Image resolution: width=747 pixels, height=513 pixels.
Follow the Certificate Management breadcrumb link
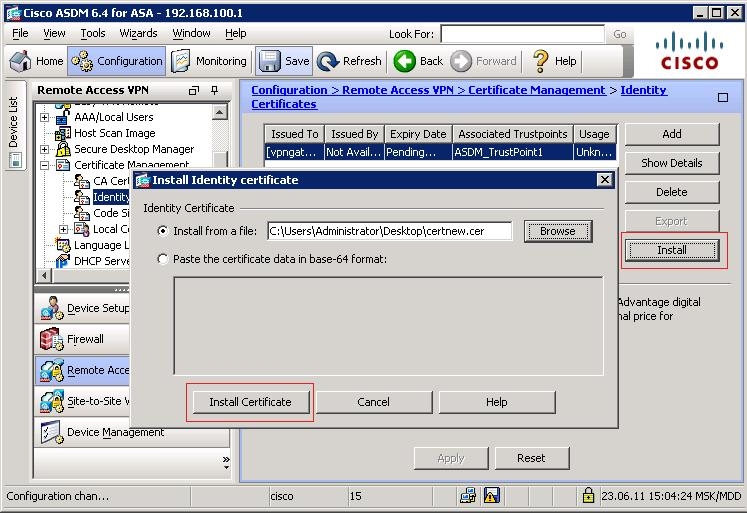[x=536, y=90]
